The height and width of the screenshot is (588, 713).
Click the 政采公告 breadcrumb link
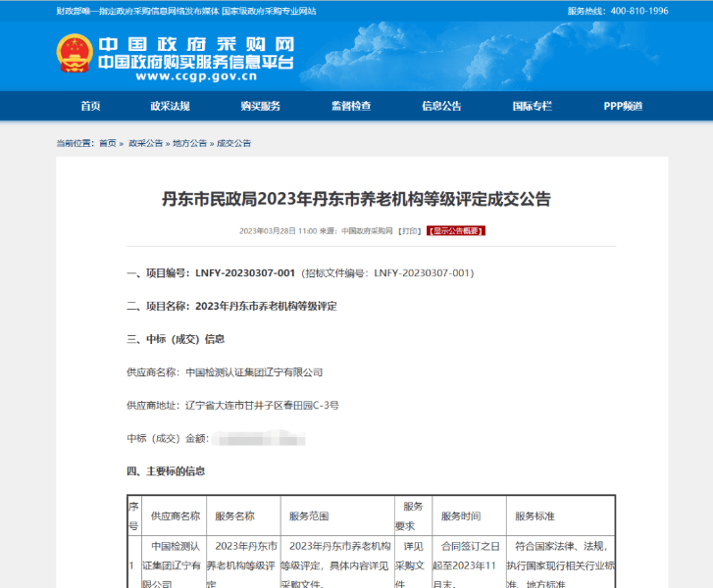tap(145, 143)
